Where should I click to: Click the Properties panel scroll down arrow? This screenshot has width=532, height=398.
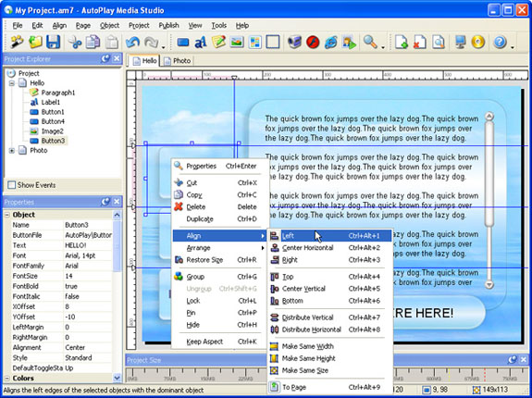(117, 378)
